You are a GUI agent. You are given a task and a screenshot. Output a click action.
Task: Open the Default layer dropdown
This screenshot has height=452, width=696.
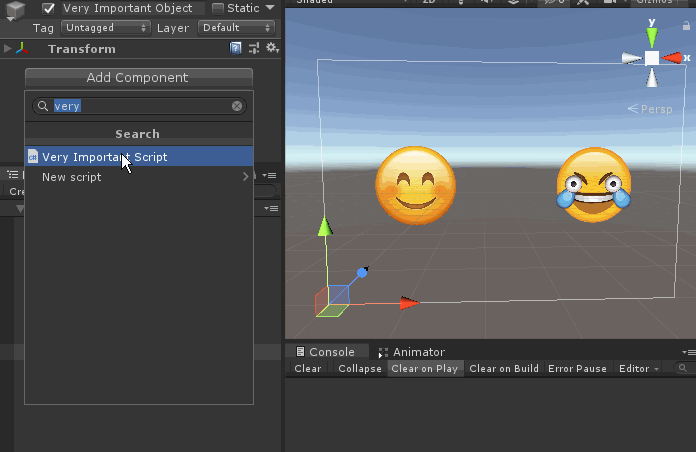pyautogui.click(x=236, y=28)
